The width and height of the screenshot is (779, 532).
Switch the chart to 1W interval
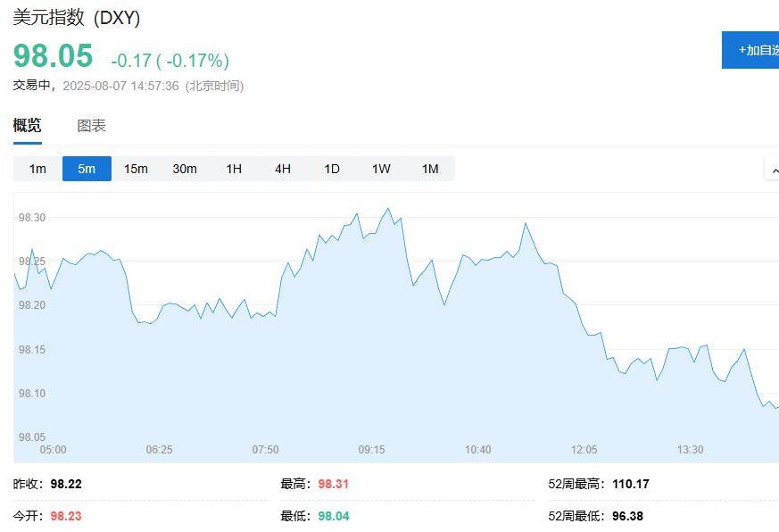380,169
